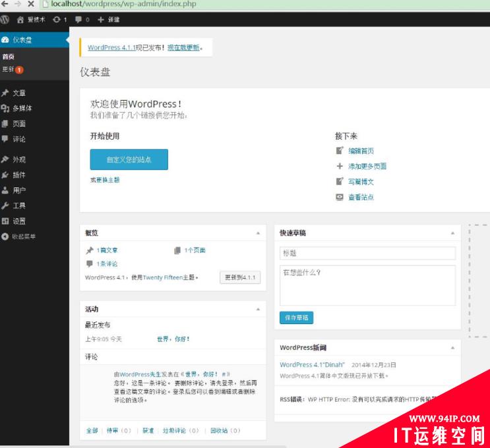Click the view-site eye icon beside 查看站点

pyautogui.click(x=340, y=197)
